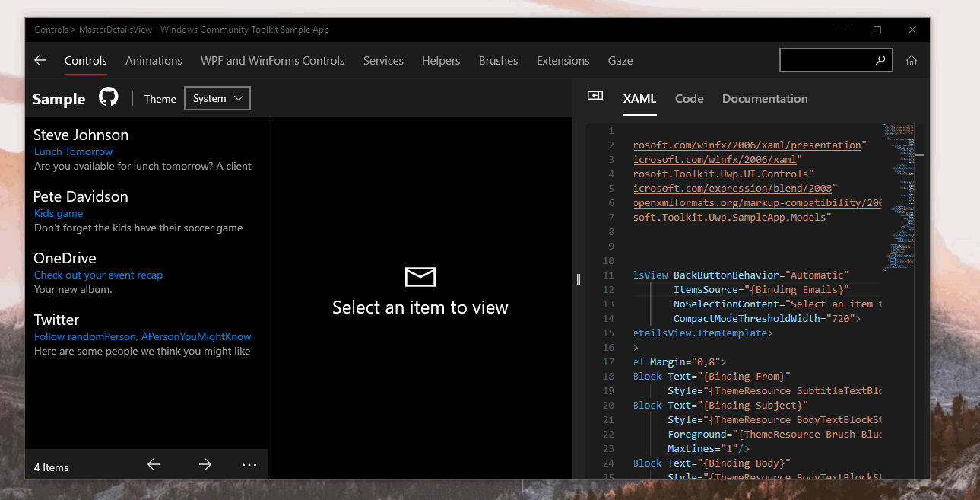Screen dimensions: 980x500
Task: Open the GitHub icon next to Sample
Action: (x=109, y=97)
